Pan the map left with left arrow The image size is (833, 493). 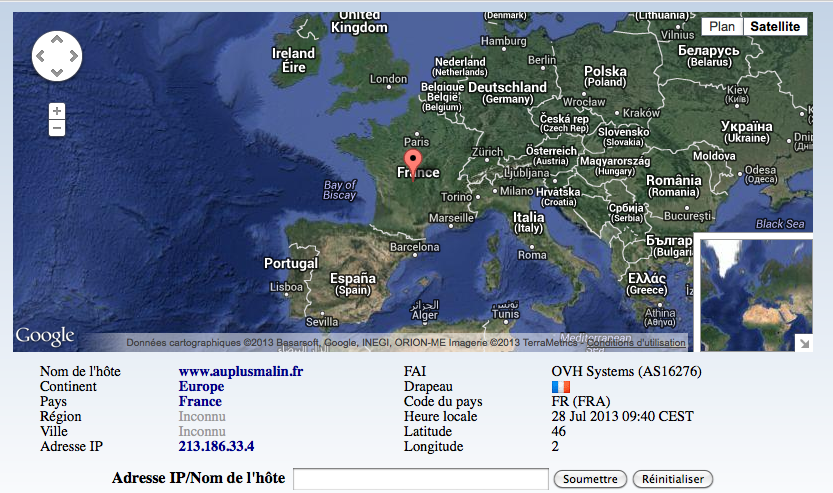click(40, 56)
